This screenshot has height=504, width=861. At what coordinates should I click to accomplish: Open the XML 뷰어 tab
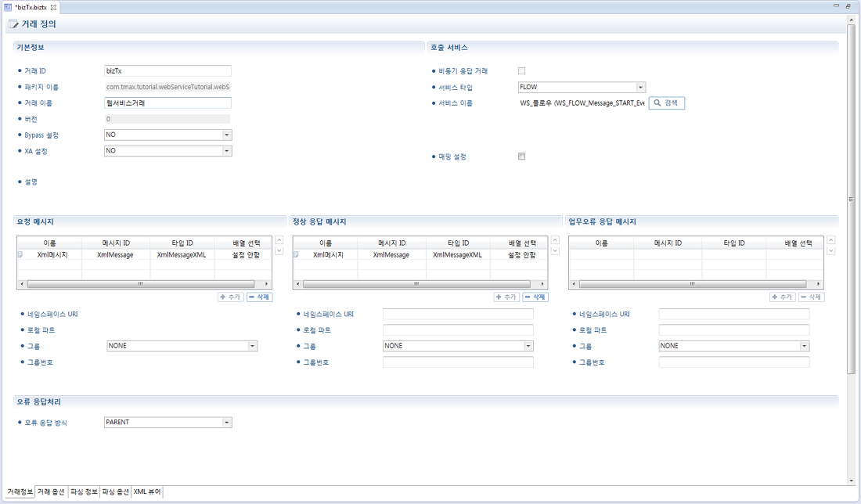coord(147,492)
